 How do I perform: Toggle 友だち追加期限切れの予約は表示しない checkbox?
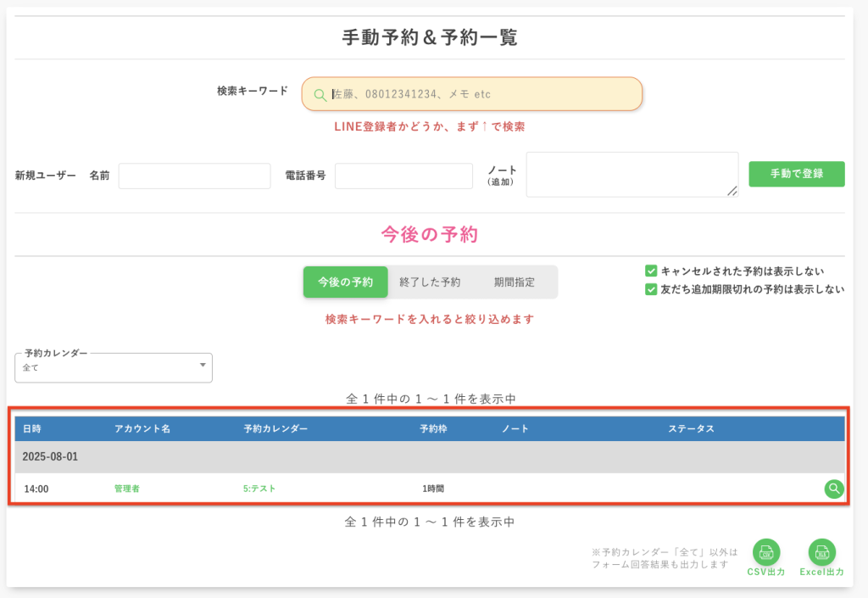click(651, 289)
